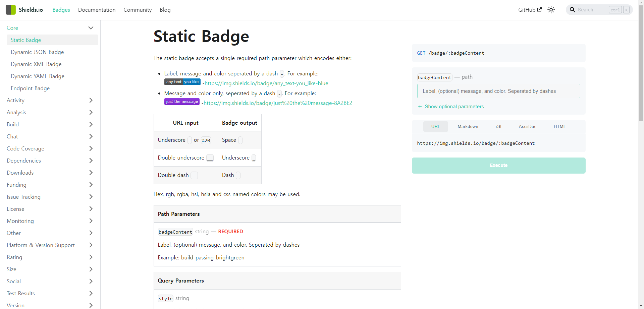Open the Blog menu item
The width and height of the screenshot is (644, 309).
[165, 10]
